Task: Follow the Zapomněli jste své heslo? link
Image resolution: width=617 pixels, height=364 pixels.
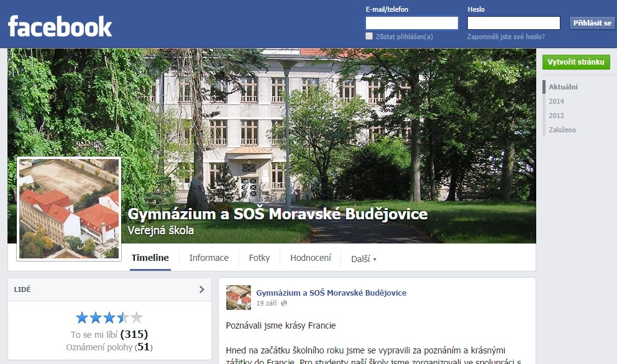Action: [506, 37]
